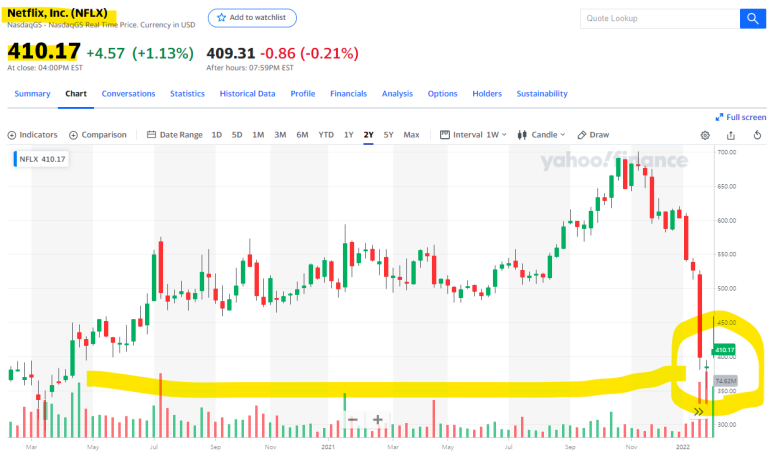Click the 300.00 price axis label
Image resolution: width=773 pixels, height=456 pixels.
(726, 424)
